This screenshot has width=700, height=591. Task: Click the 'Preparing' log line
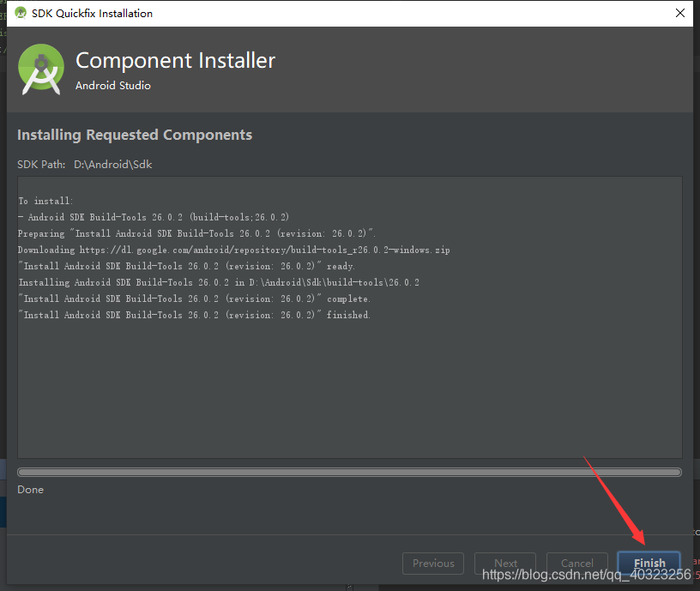pos(197,233)
